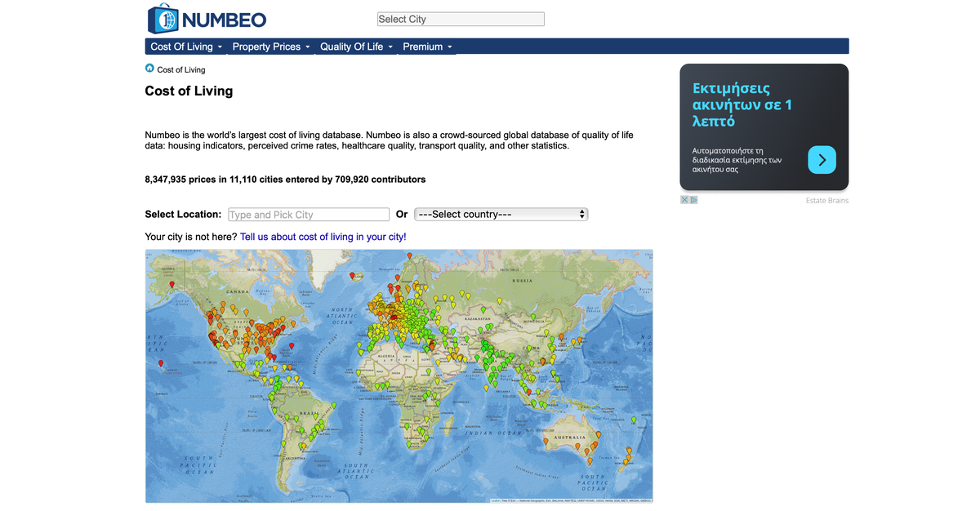Close the ad with the X icon
This screenshot has width=980, height=511.
(685, 200)
